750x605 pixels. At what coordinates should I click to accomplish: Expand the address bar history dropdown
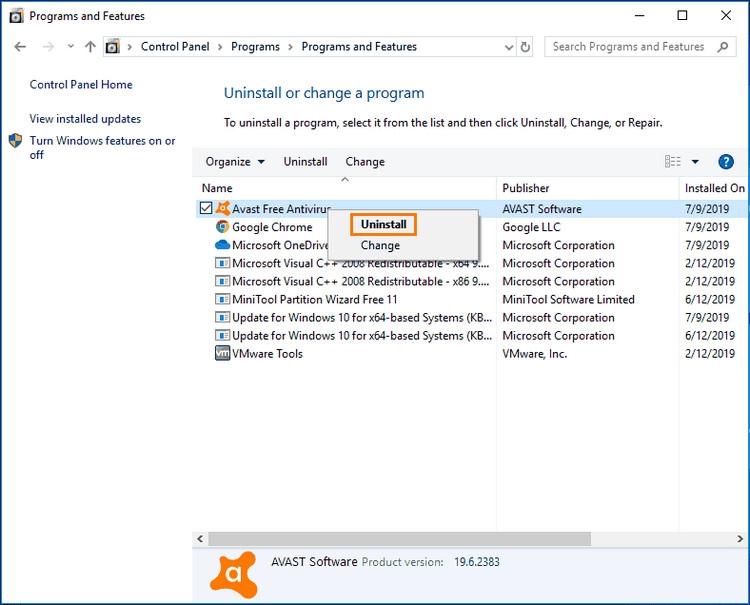[509, 47]
